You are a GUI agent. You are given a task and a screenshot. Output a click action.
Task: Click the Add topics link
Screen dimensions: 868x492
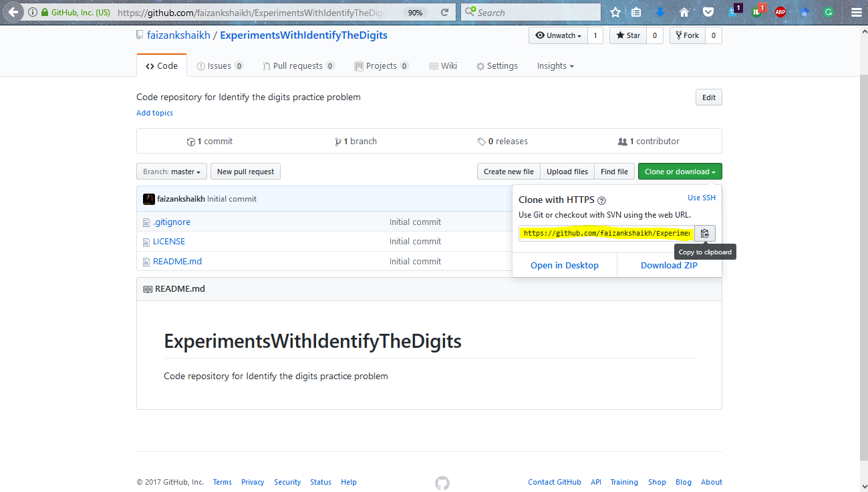[x=154, y=113]
